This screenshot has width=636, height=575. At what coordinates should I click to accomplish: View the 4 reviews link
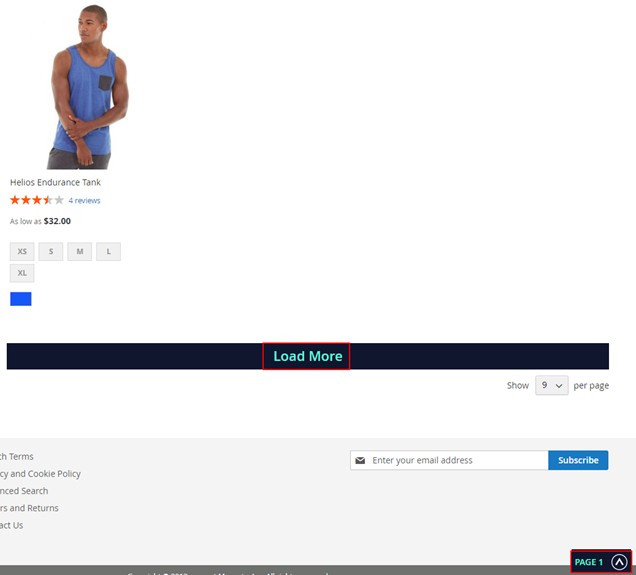84,201
